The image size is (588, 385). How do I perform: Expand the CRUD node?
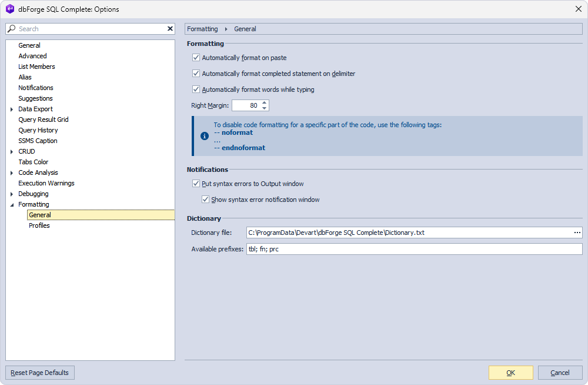pyautogui.click(x=12, y=152)
